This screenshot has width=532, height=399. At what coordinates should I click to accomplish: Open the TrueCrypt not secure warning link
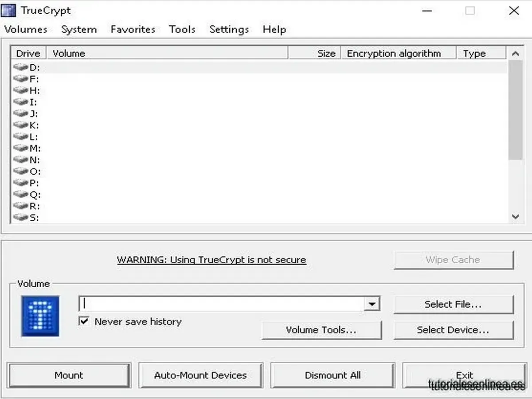click(x=211, y=260)
